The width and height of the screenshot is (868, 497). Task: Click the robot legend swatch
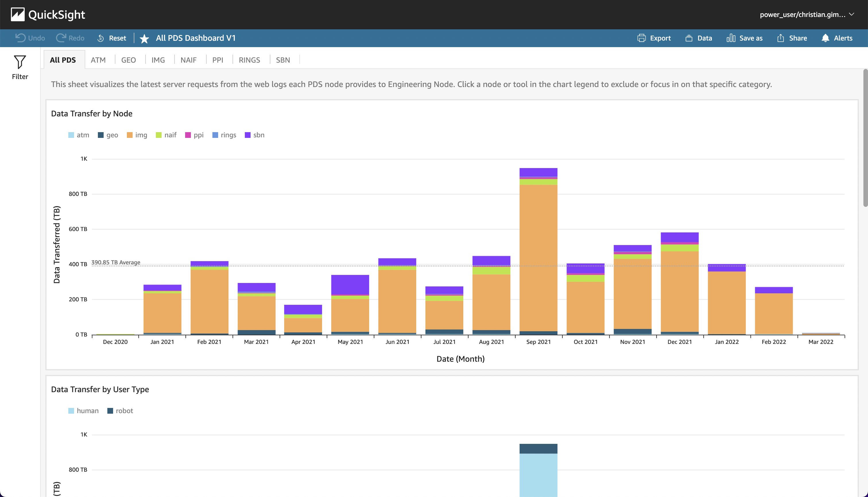coord(110,411)
